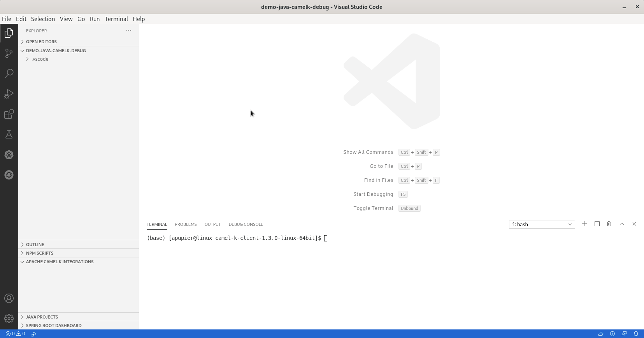
Task: Click the Manage gear icon
Action: click(9, 319)
